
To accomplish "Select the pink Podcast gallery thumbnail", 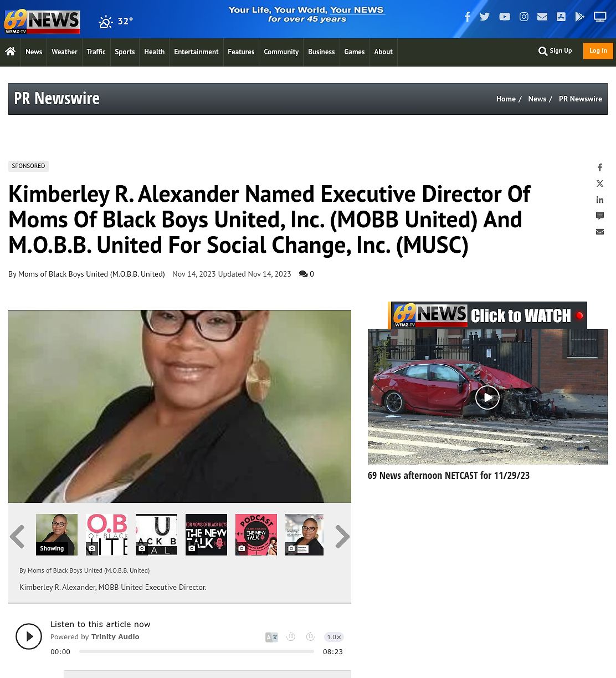I will click(x=256, y=534).
